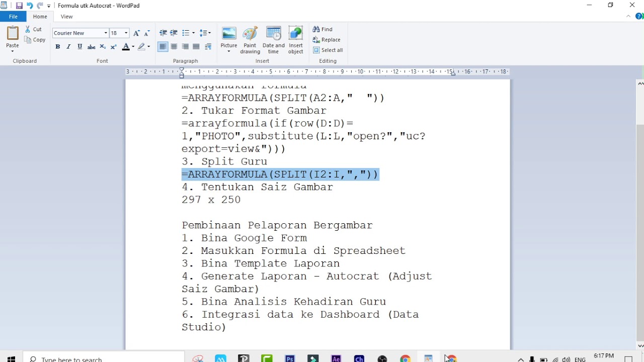644x362 pixels.
Task: Decrease the paragraph indent
Action: 163,33
